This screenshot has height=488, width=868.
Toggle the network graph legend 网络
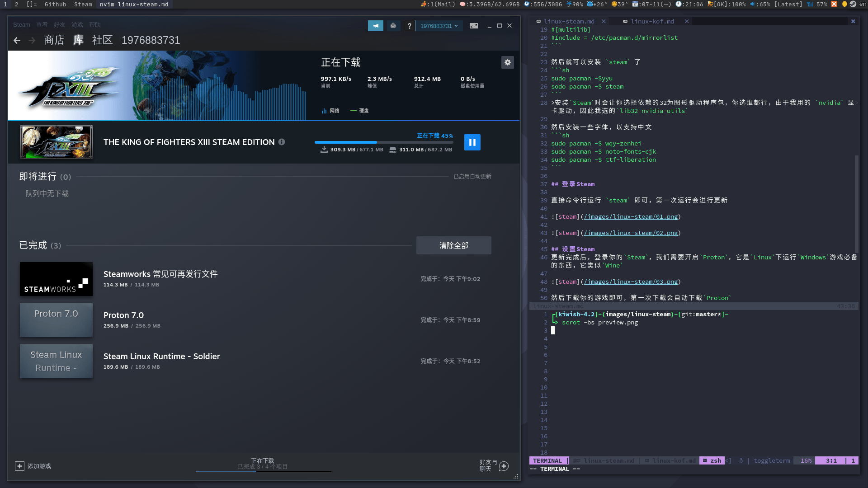pyautogui.click(x=330, y=111)
